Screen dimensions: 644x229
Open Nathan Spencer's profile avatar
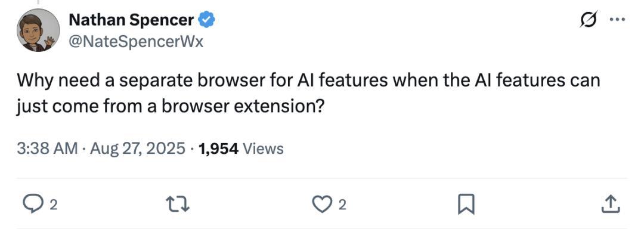point(38,30)
